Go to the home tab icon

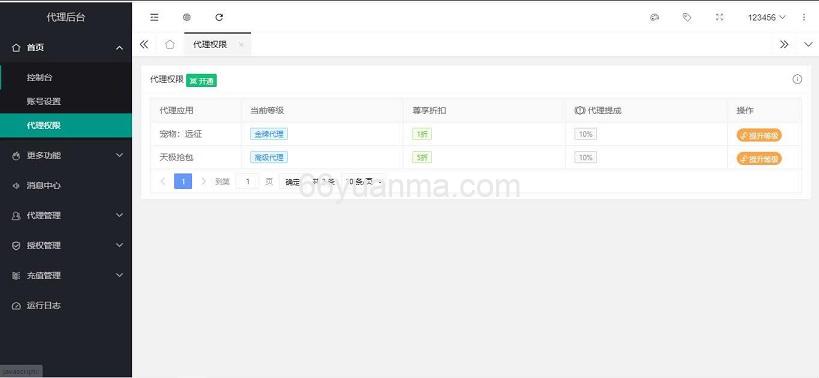click(170, 44)
